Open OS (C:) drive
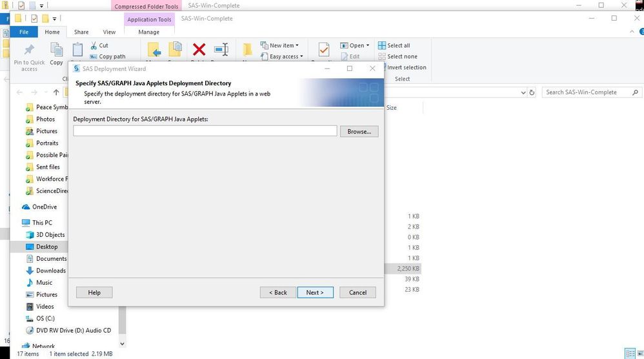 pos(45,318)
